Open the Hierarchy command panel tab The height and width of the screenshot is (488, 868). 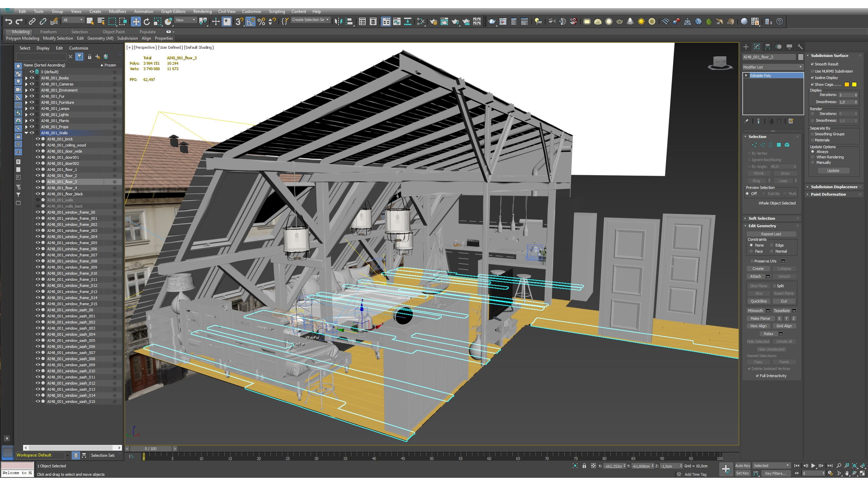768,47
